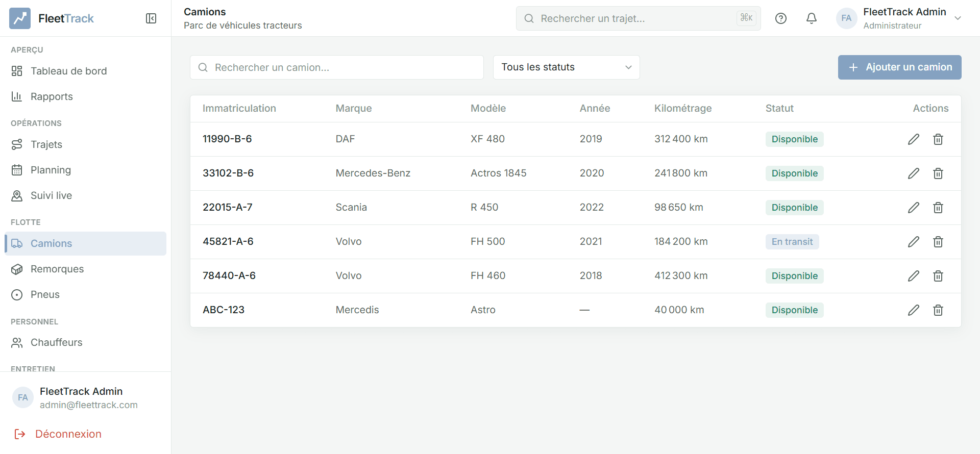Screen dimensions: 980x454
Task: Click Disponible badge for ABC-123
Action: click(x=795, y=310)
